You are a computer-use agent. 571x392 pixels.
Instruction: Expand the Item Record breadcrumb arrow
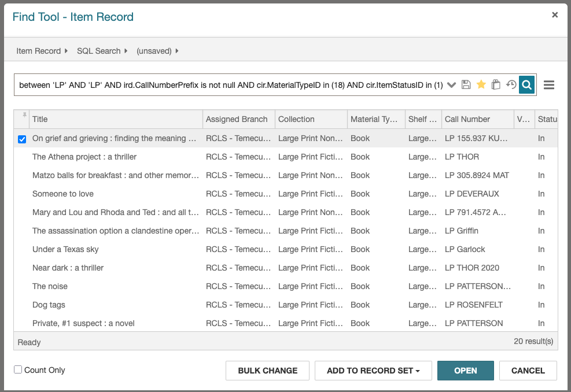(67, 51)
